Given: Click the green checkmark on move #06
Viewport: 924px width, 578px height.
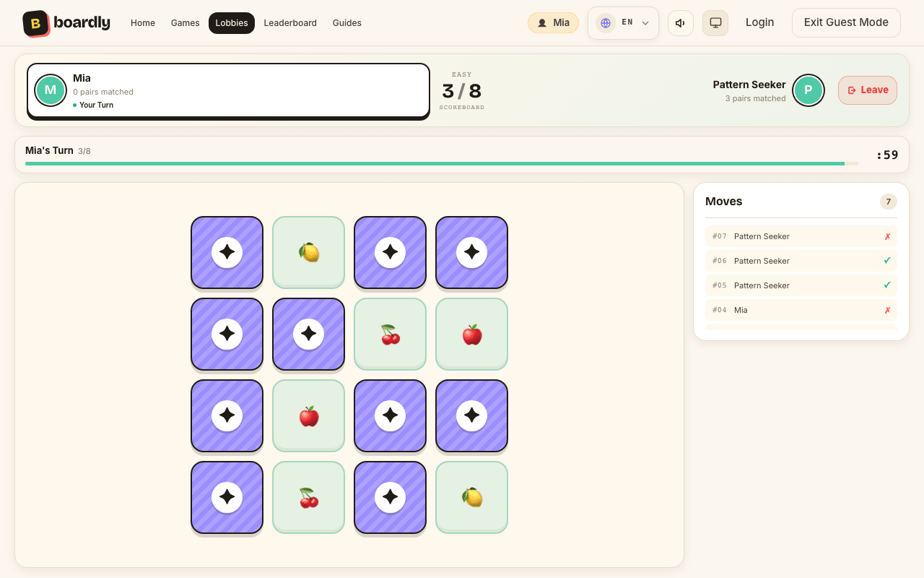Looking at the screenshot, I should [887, 261].
